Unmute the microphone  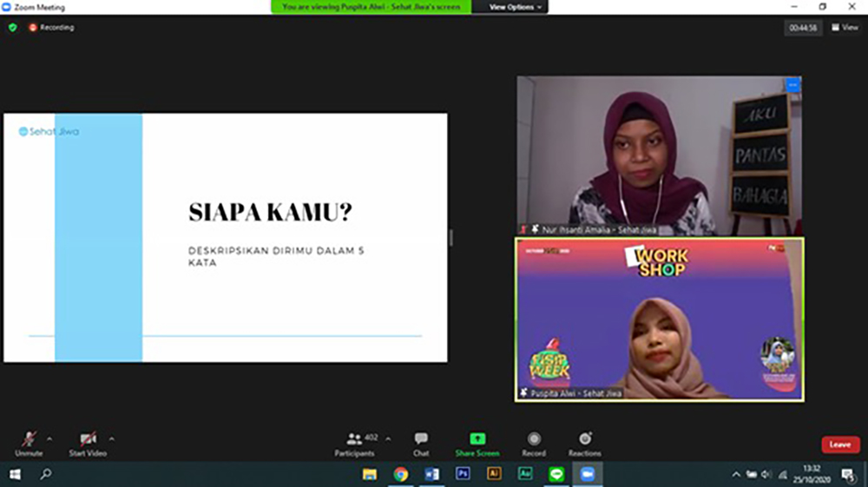point(29,439)
